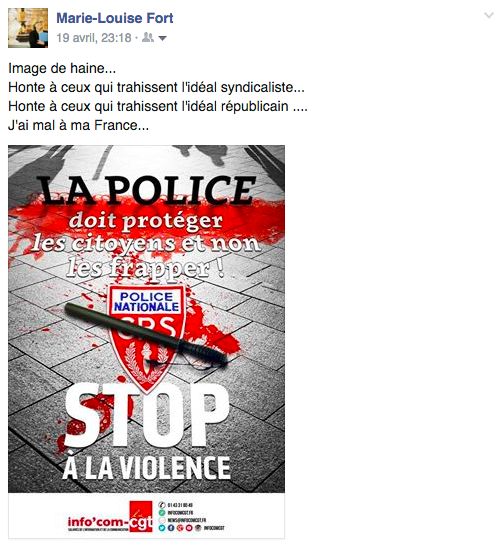Click the LA POLICE title text
Viewport: 499px width, 549px height.
(146, 190)
